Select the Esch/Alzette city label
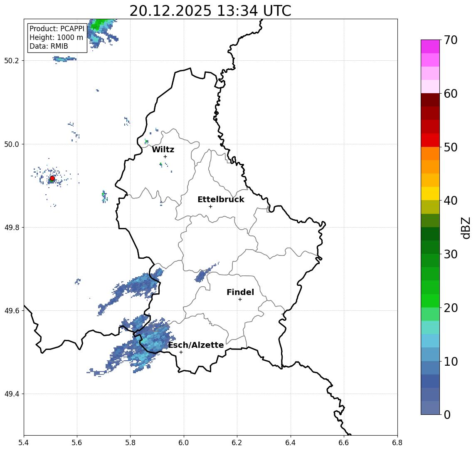This screenshot has height=451, width=476. [196, 345]
